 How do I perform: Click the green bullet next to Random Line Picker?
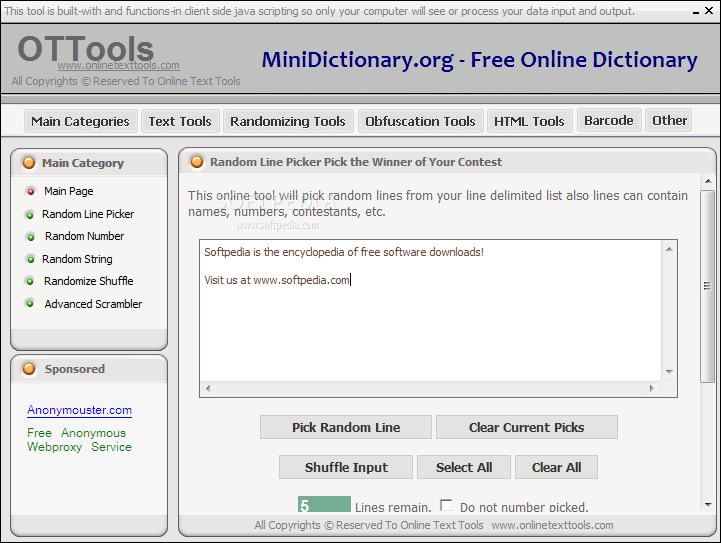30,215
